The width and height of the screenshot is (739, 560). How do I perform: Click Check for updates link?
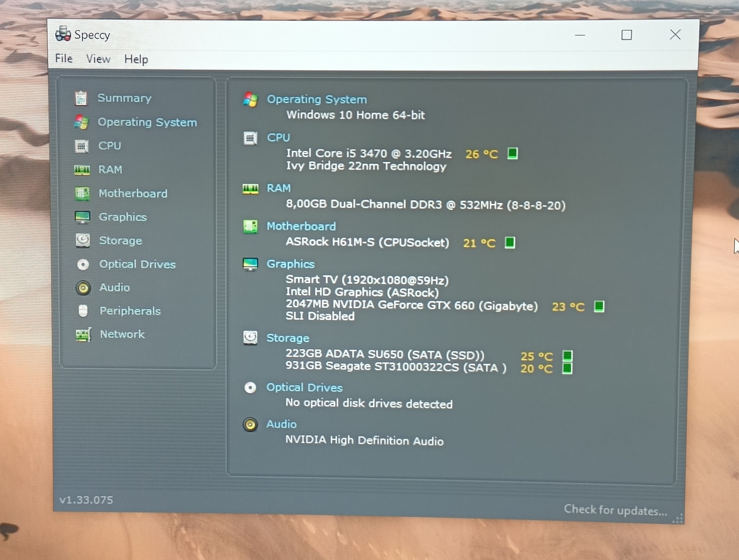pyautogui.click(x=615, y=510)
